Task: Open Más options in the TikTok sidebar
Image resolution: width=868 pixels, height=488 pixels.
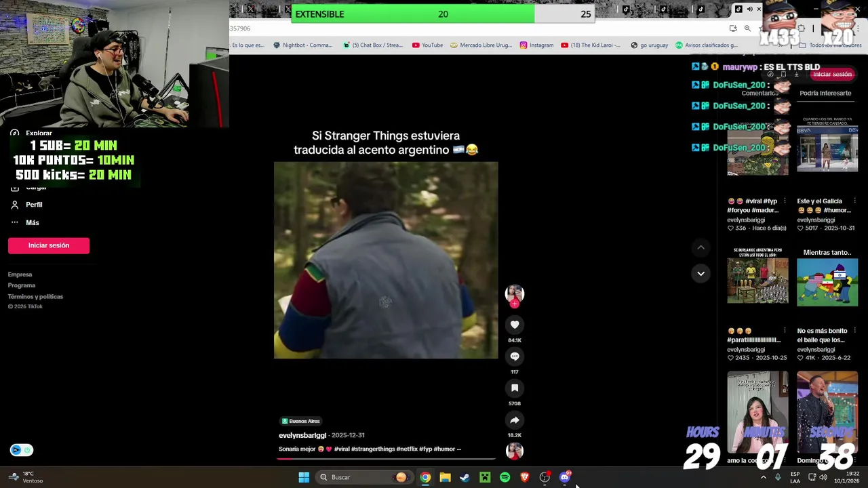Action: click(25, 222)
